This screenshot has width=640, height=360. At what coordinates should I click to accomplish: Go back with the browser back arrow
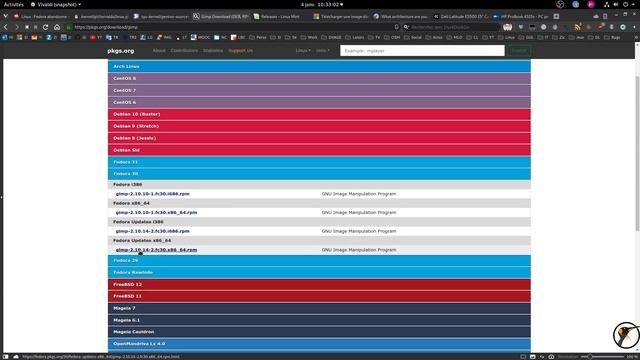(x=6, y=27)
